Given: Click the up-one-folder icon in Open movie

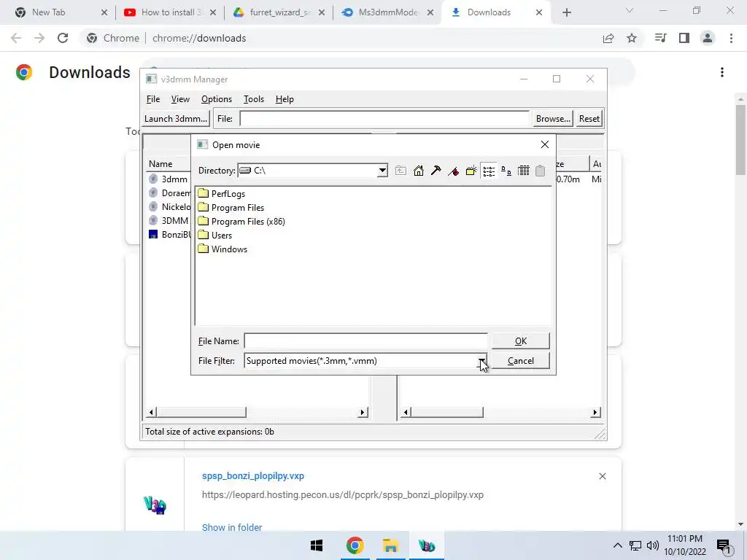Looking at the screenshot, I should (x=400, y=171).
